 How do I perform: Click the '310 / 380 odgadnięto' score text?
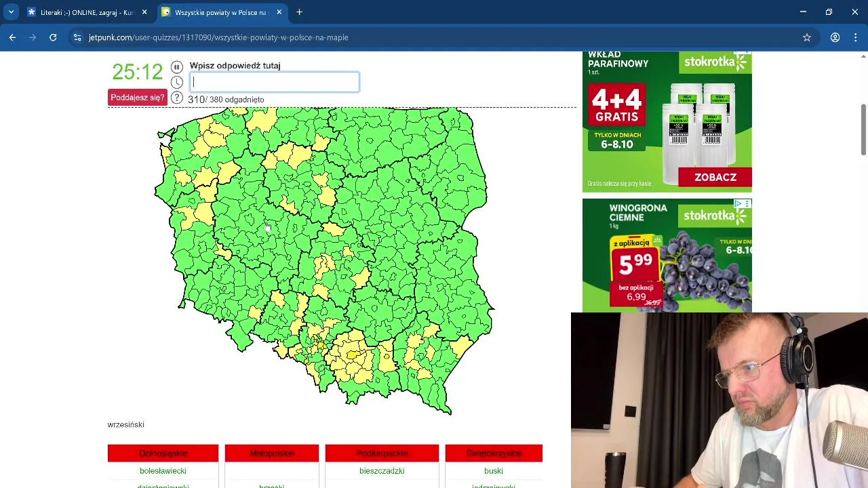tap(226, 100)
